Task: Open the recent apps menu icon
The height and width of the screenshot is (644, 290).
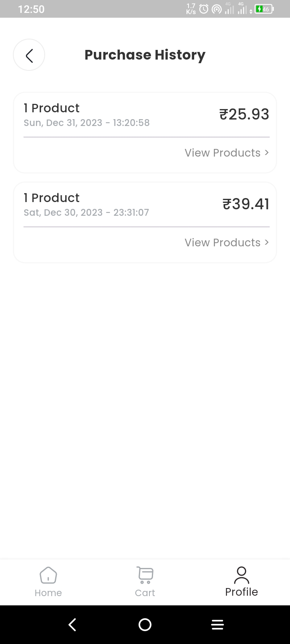Action: pyautogui.click(x=217, y=625)
